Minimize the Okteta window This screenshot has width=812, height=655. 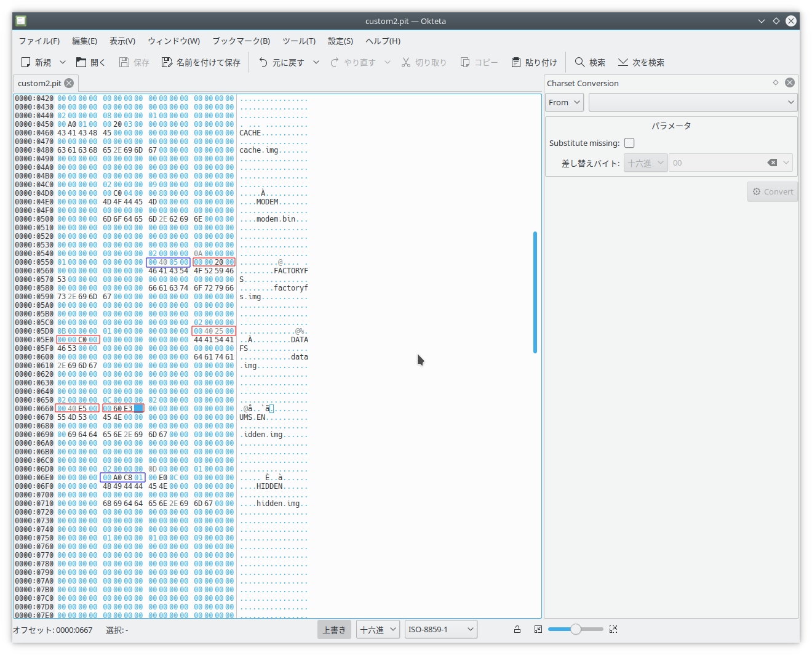click(x=762, y=21)
